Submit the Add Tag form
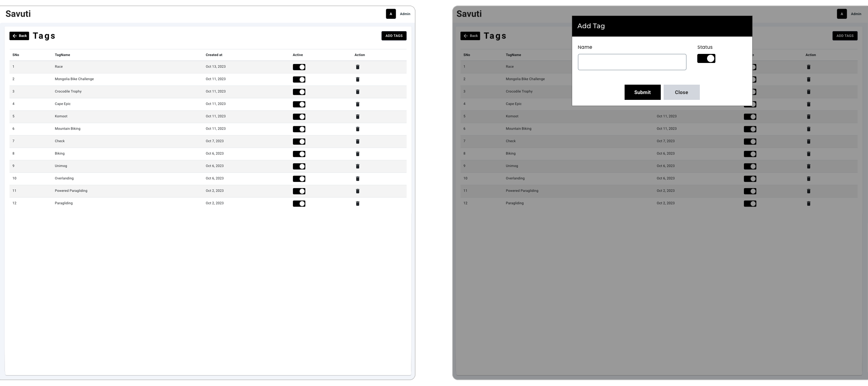Viewport: 868px width, 386px height. (642, 92)
